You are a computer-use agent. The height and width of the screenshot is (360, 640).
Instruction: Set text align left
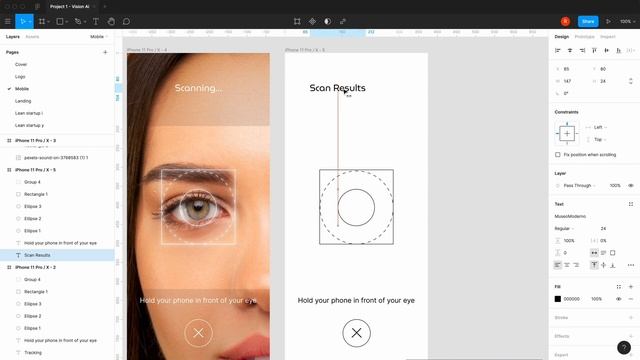point(558,265)
